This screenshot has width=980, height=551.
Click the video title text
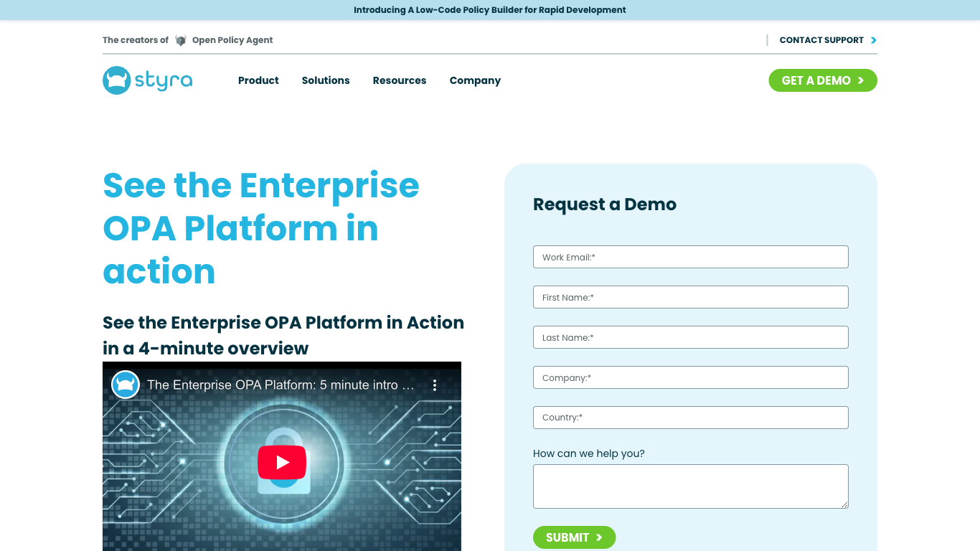[x=281, y=385]
